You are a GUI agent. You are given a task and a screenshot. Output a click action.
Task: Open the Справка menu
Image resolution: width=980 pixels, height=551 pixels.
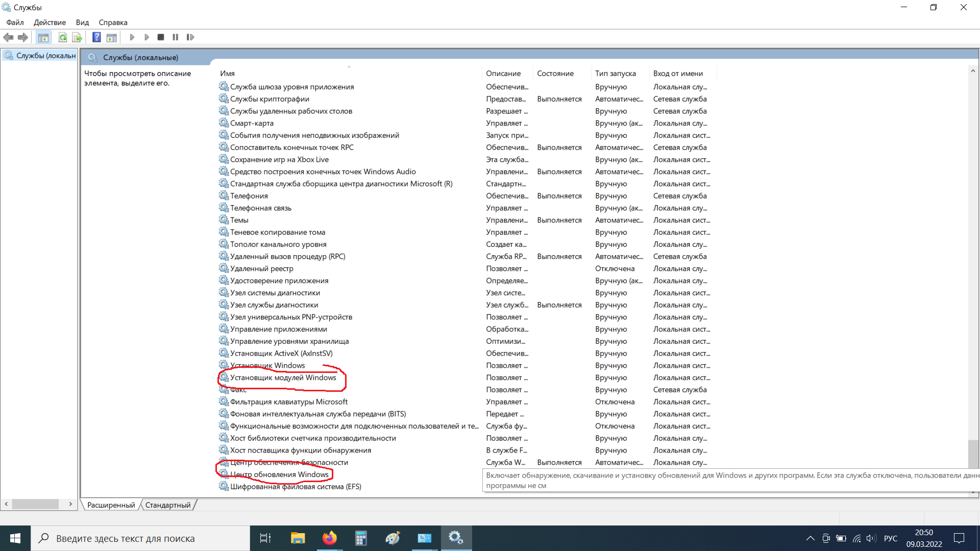[x=113, y=22]
